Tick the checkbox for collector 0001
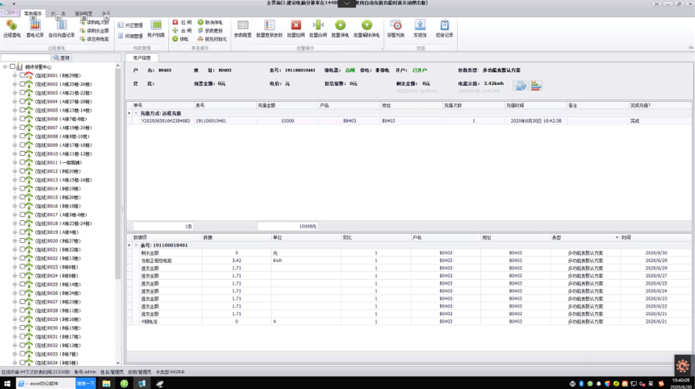The image size is (695, 389). point(22,75)
